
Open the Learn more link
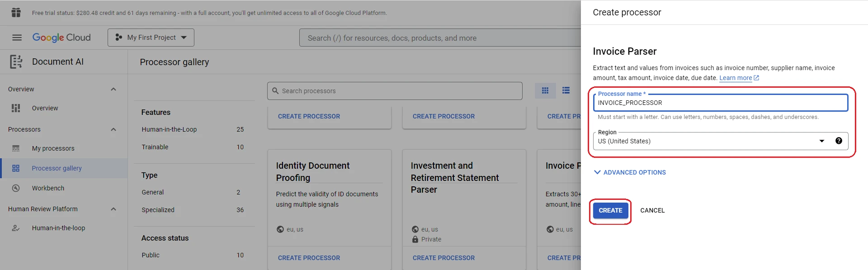[739, 78]
